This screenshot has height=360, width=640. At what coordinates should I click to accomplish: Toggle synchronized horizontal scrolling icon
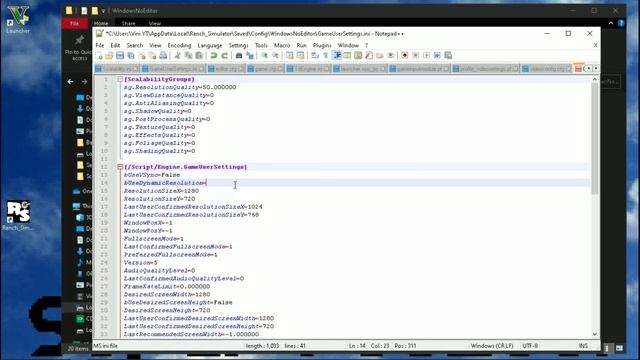click(300, 56)
